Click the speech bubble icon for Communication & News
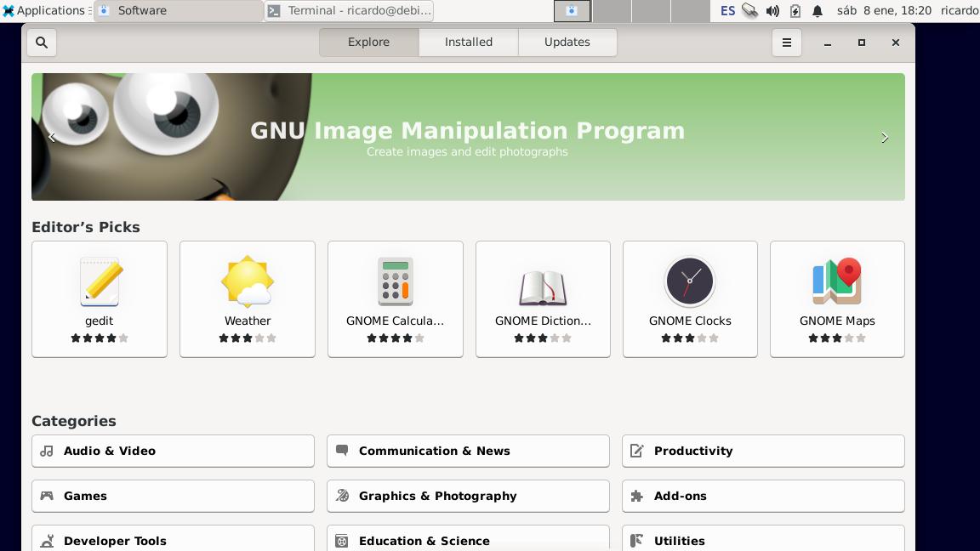 tap(342, 451)
